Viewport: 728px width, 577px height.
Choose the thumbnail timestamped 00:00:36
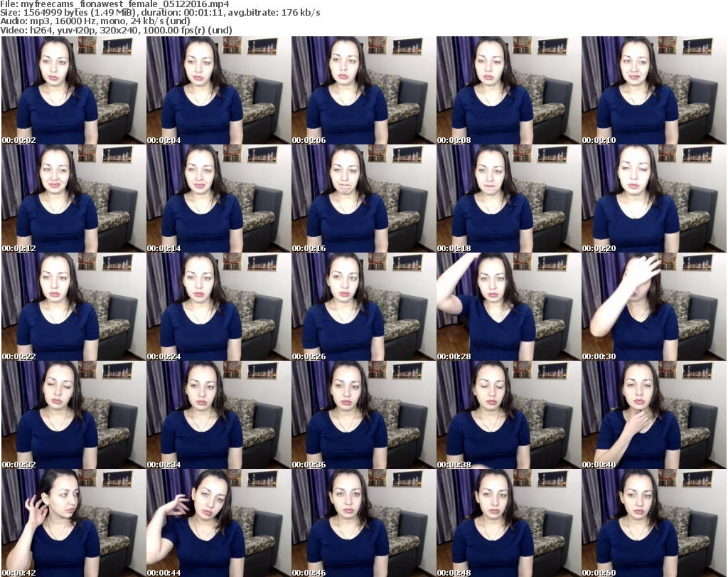pos(363,415)
